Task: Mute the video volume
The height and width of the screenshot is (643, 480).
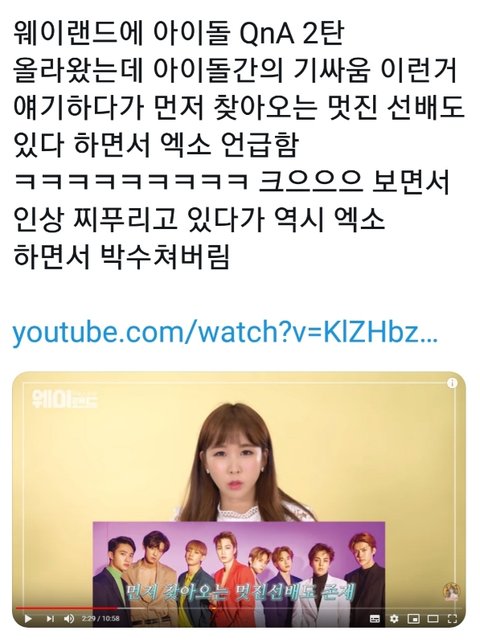Action: (x=69, y=618)
